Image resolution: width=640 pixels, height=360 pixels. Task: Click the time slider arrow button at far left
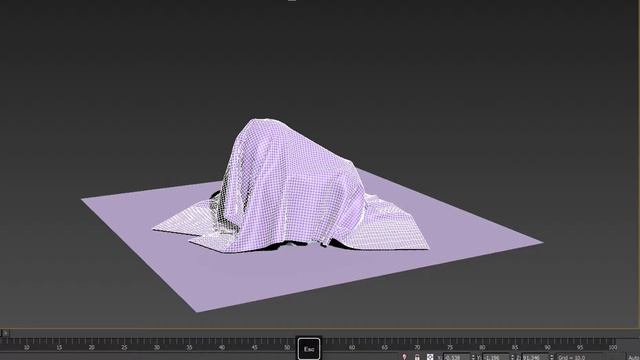5,333
